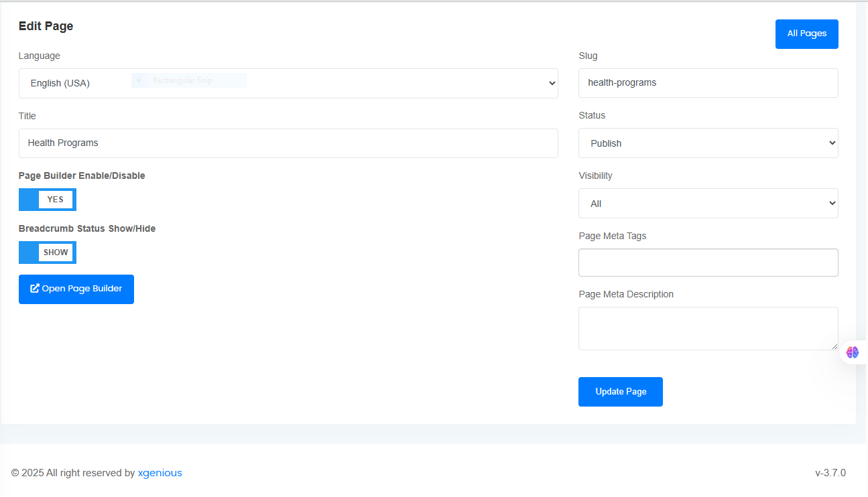Click into the Slug input field
The width and height of the screenshot is (868, 497).
point(708,83)
